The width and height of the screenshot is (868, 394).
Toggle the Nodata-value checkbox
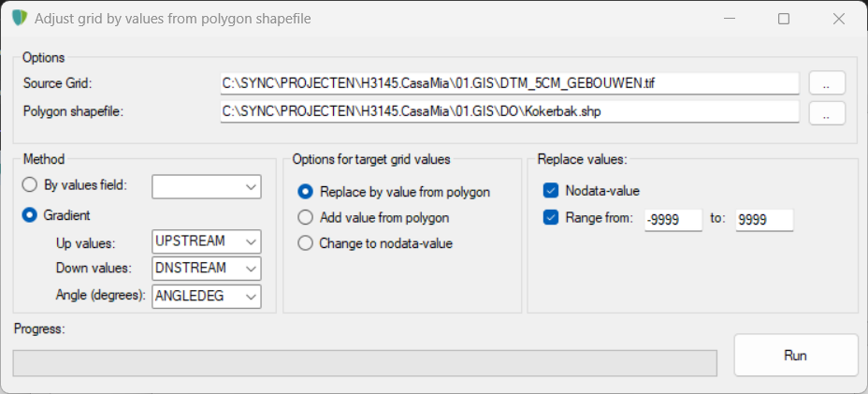click(550, 191)
